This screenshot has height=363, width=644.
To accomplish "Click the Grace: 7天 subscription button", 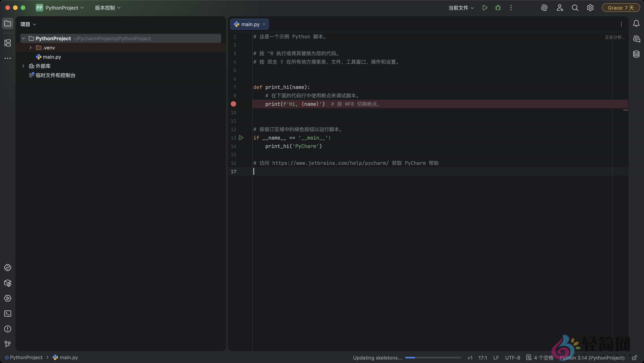I will tap(621, 7).
